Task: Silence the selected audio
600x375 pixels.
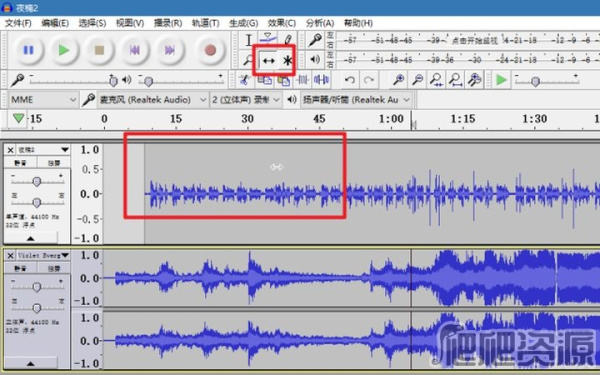Action: click(321, 80)
